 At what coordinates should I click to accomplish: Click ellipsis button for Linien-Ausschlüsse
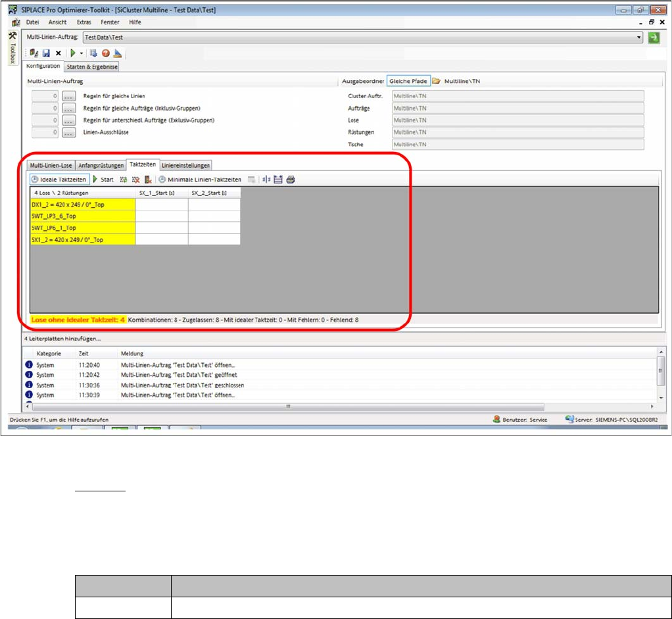pyautogui.click(x=69, y=132)
